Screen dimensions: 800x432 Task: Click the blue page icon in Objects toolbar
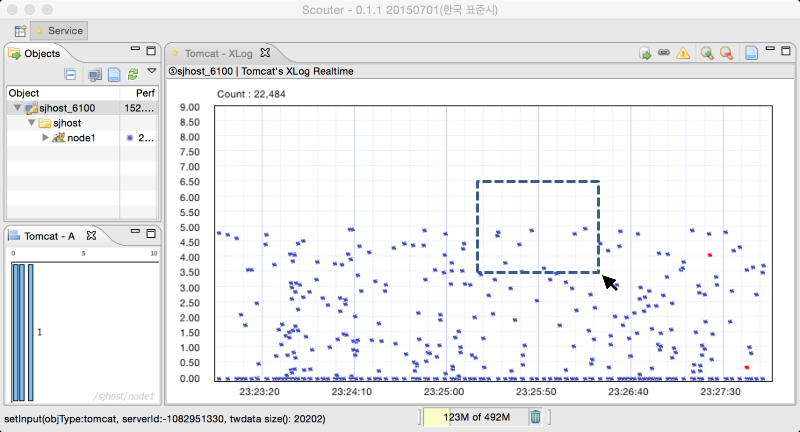[x=114, y=74]
